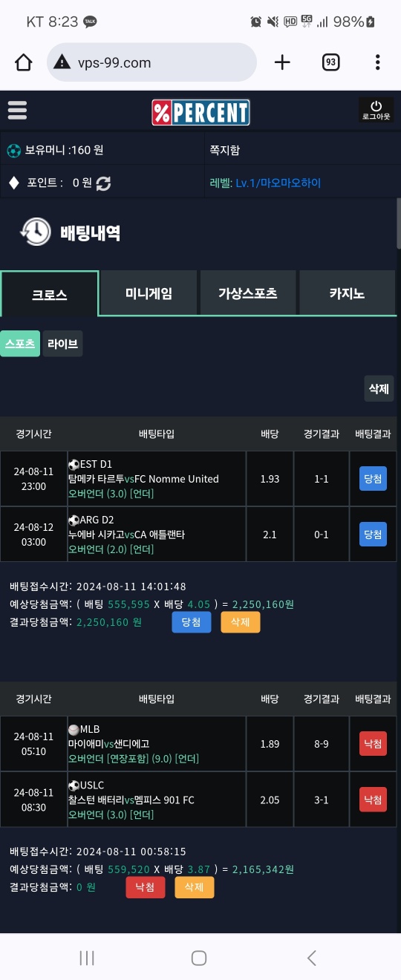Viewport: 401px width, 980px height.
Task: Click the vps-99.com address bar
Action: [x=151, y=62]
